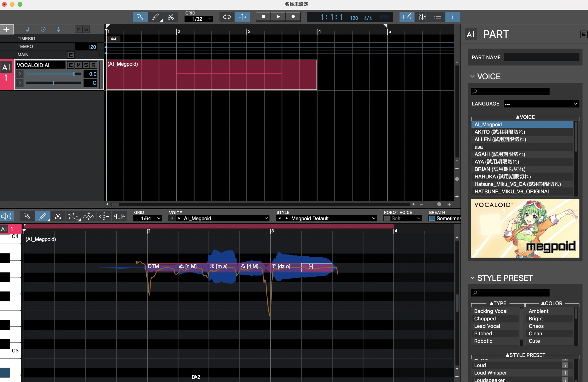This screenshot has width=588, height=382.
Task: Click the PART NAME input field
Action: 542,57
